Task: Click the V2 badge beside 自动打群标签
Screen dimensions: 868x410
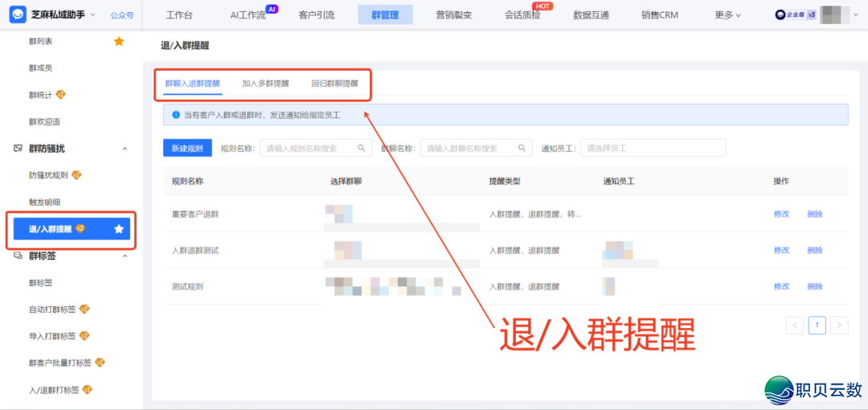Action: click(x=84, y=310)
